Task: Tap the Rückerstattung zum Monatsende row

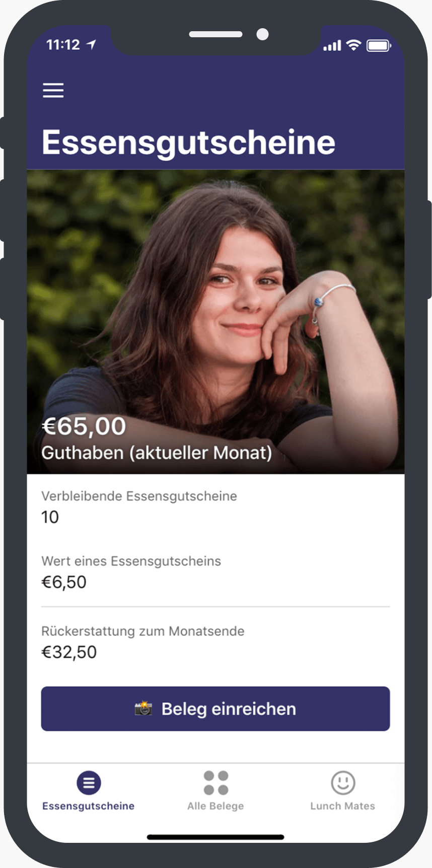Action: coord(215,642)
